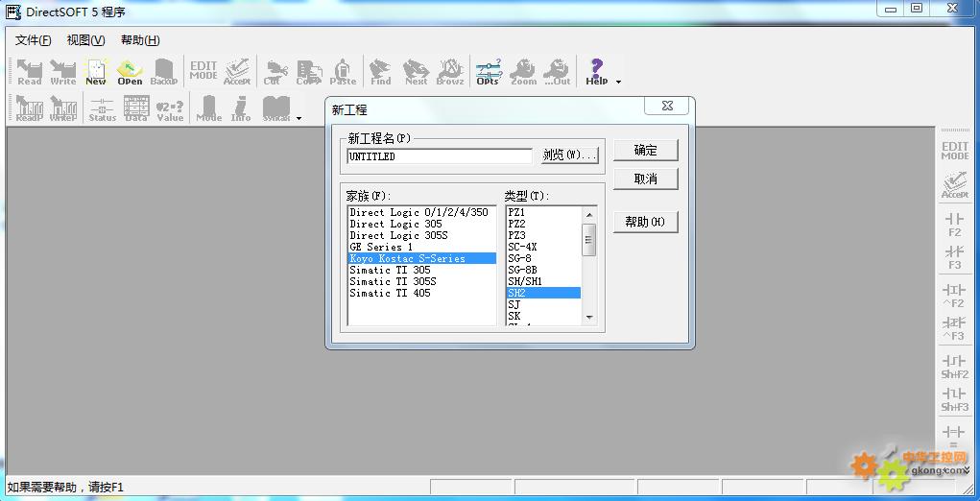Click the purple Help question icon
The image size is (980, 501).
(597, 72)
